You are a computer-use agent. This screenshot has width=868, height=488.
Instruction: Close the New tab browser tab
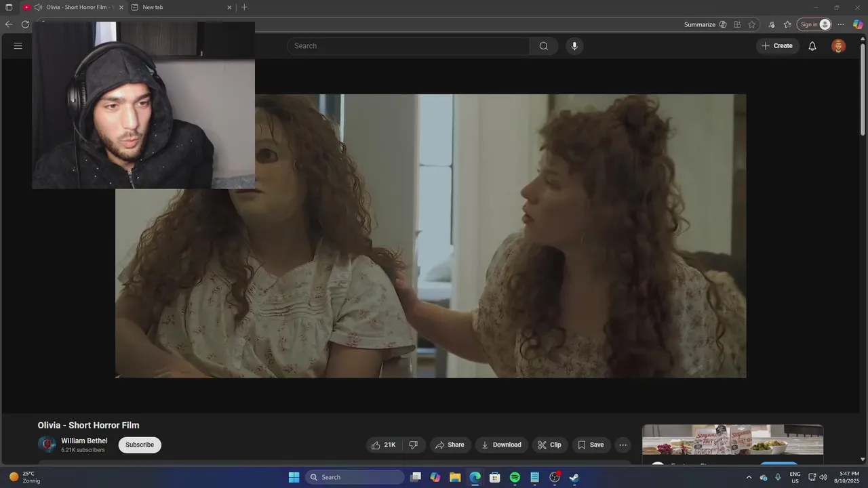coord(229,7)
